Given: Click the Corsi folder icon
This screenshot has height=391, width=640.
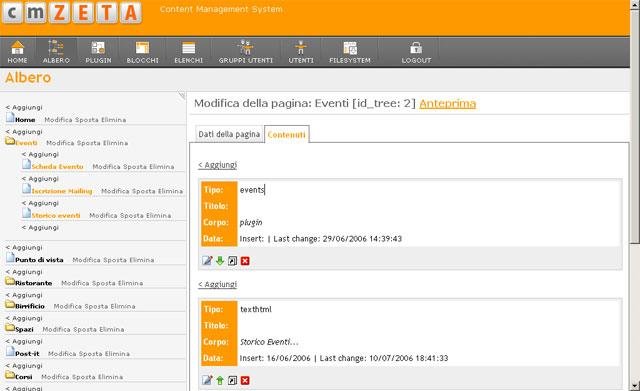Looking at the screenshot, I should tap(10, 375).
